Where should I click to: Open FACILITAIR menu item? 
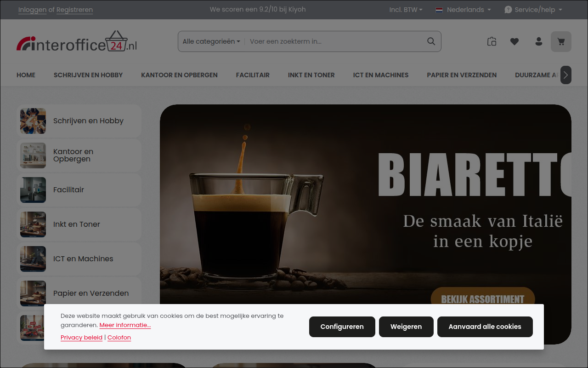click(x=253, y=75)
